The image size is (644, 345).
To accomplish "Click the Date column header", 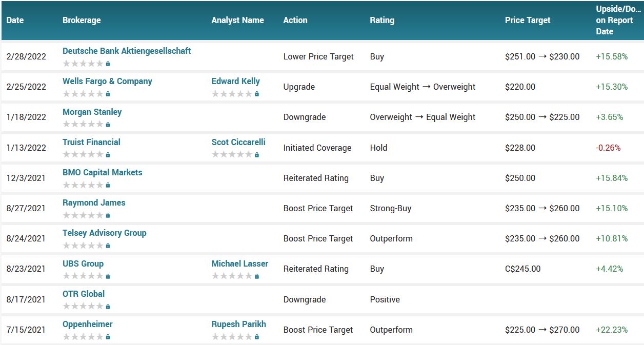I will tap(15, 21).
